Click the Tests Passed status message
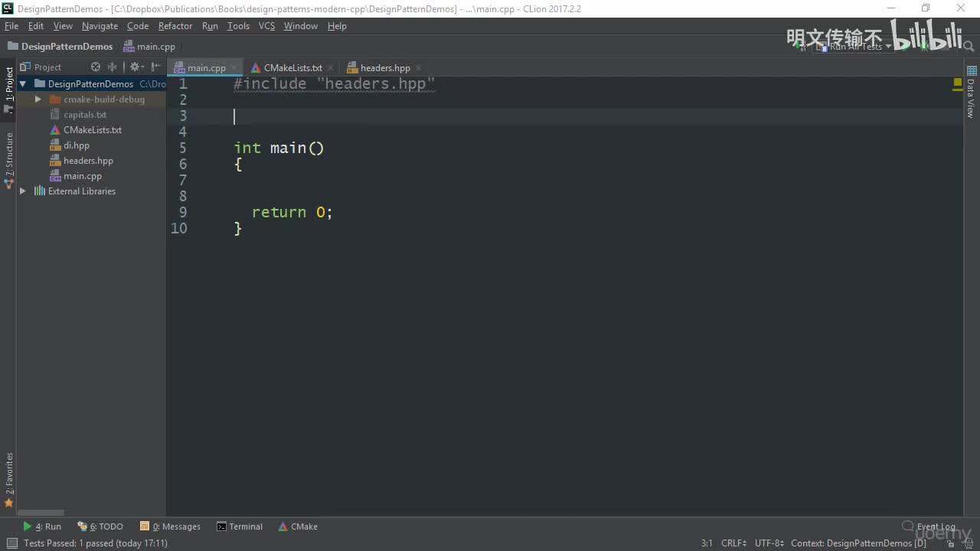This screenshot has height=551, width=980. point(96,543)
